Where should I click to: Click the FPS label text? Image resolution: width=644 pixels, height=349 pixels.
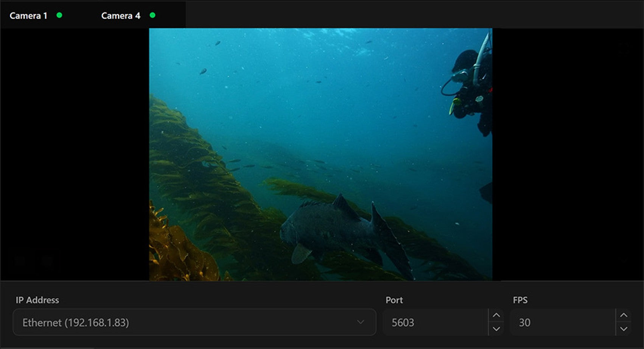point(520,300)
